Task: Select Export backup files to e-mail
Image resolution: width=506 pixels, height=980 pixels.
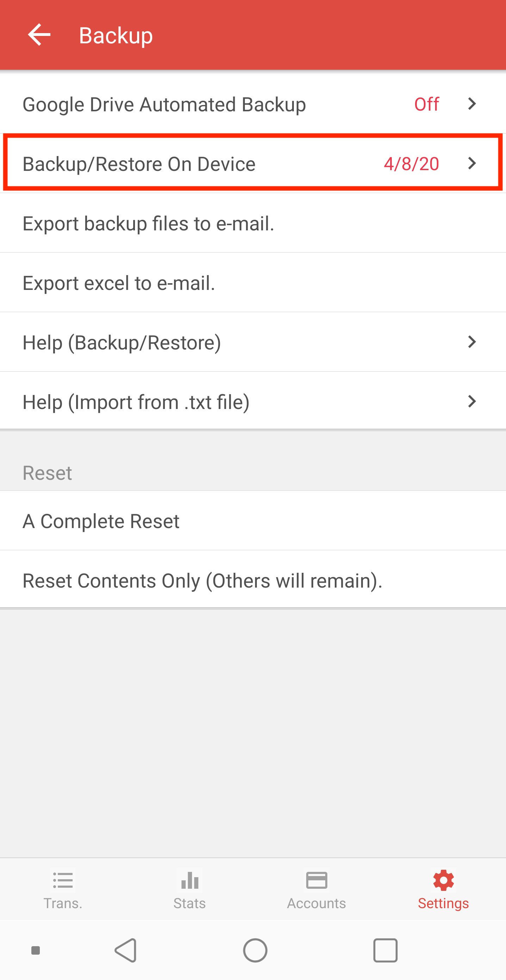Action: point(253,223)
